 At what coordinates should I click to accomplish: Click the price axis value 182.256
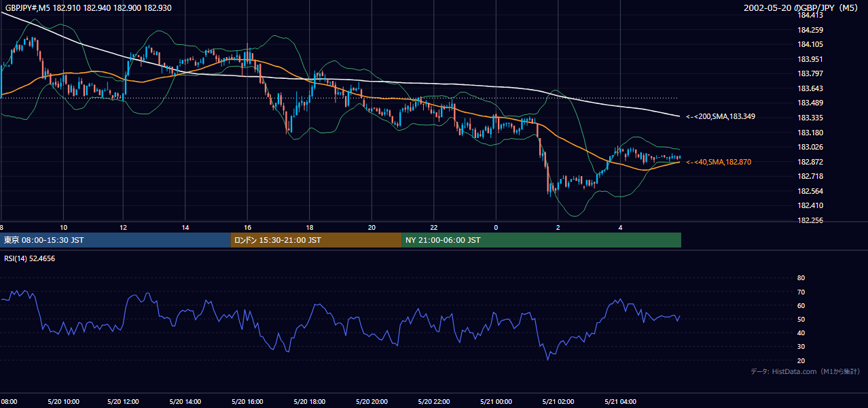810,220
